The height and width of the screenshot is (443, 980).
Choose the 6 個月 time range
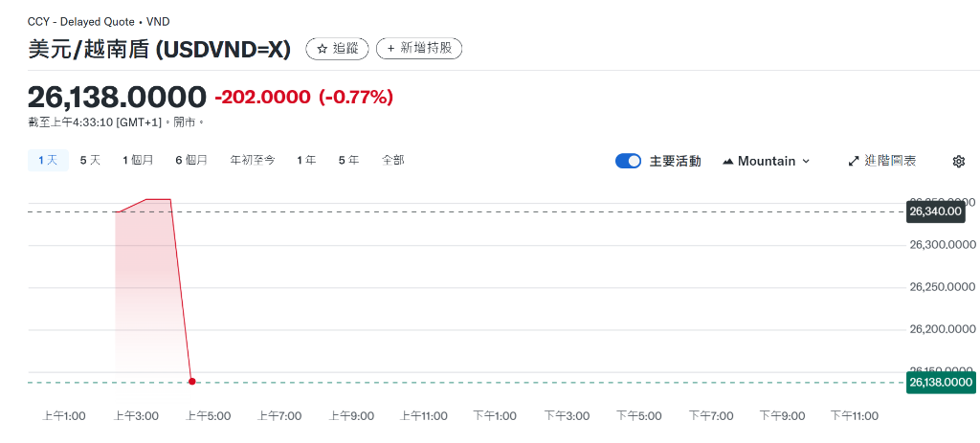pos(191,161)
